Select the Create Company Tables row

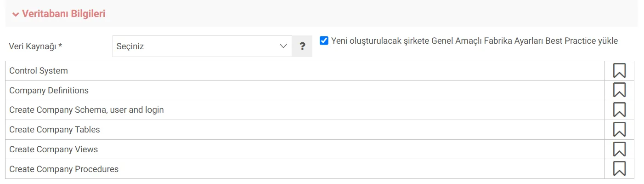[x=305, y=130]
